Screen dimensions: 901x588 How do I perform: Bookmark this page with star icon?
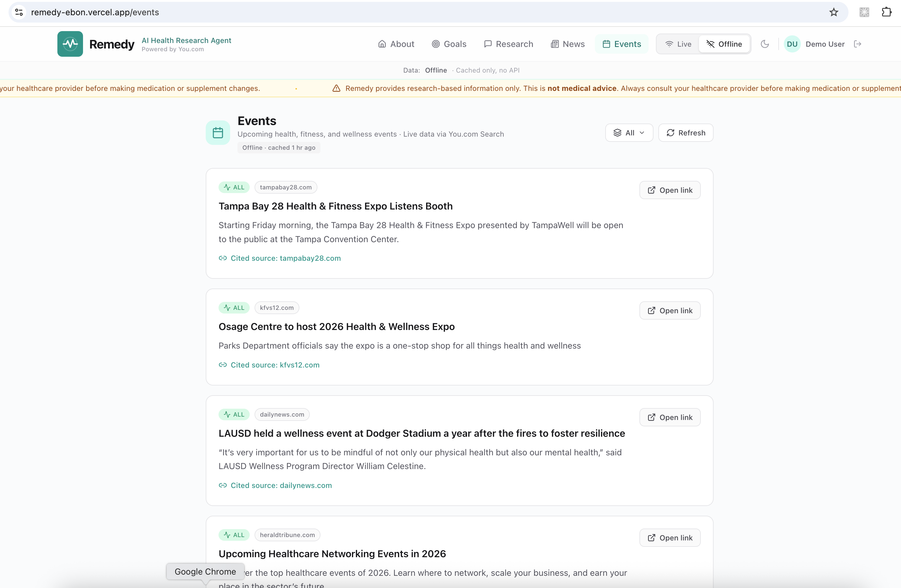pos(834,12)
